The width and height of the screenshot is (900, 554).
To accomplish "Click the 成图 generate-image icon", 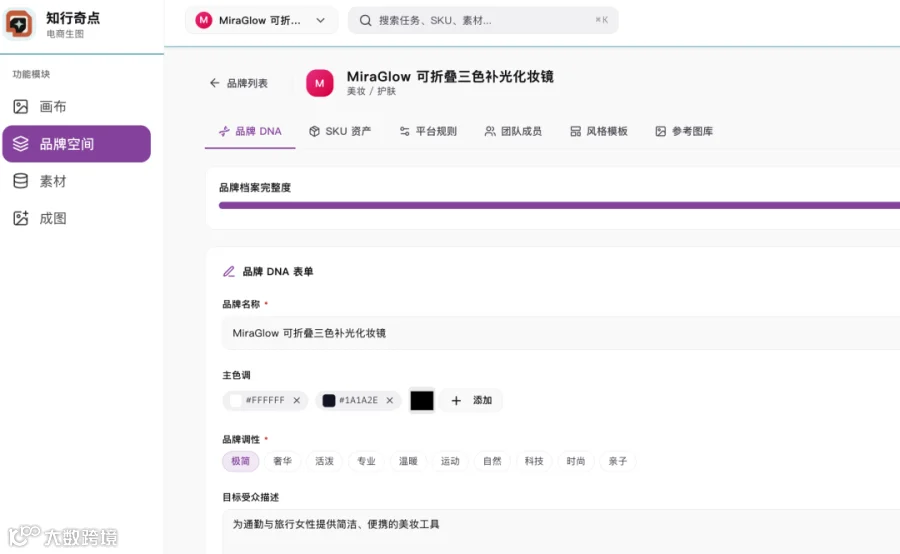I will pyautogui.click(x=21, y=218).
